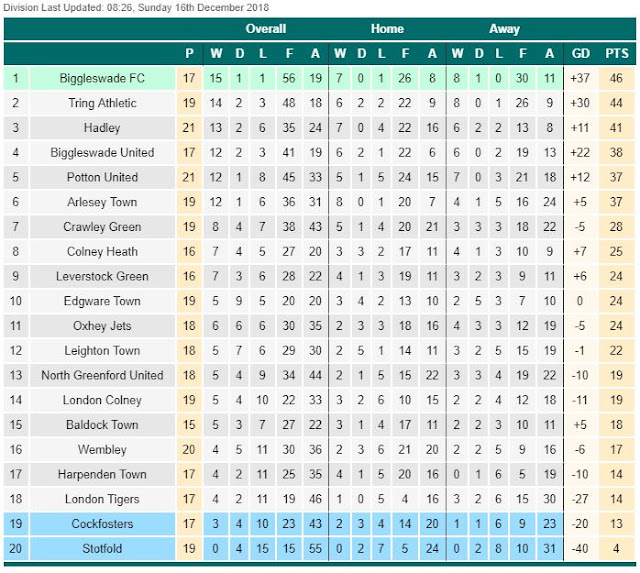Screen dimensions: 640x573
Task: Select Cockfosters in relegation zone
Action: click(102, 524)
